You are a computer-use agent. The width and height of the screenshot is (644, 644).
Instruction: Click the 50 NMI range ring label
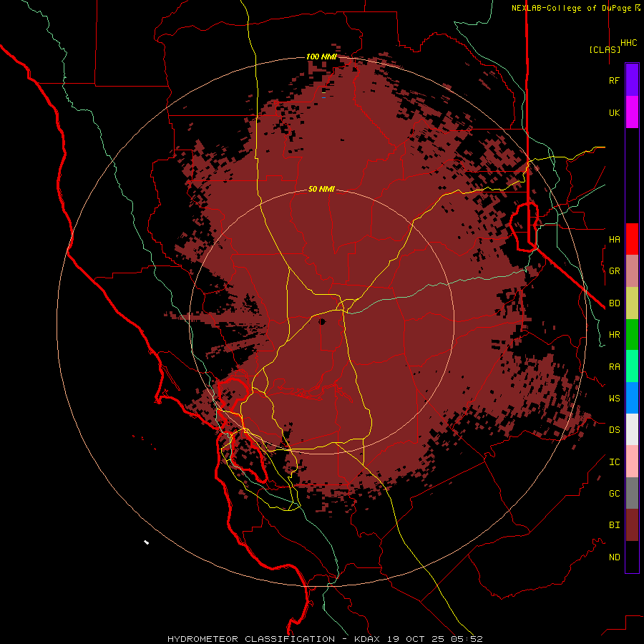tap(321, 189)
